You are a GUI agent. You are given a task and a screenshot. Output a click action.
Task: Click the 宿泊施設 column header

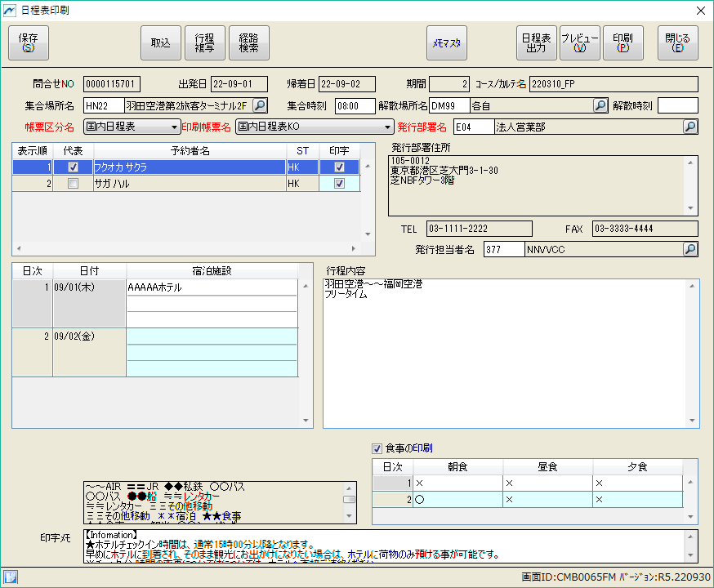click(212, 271)
